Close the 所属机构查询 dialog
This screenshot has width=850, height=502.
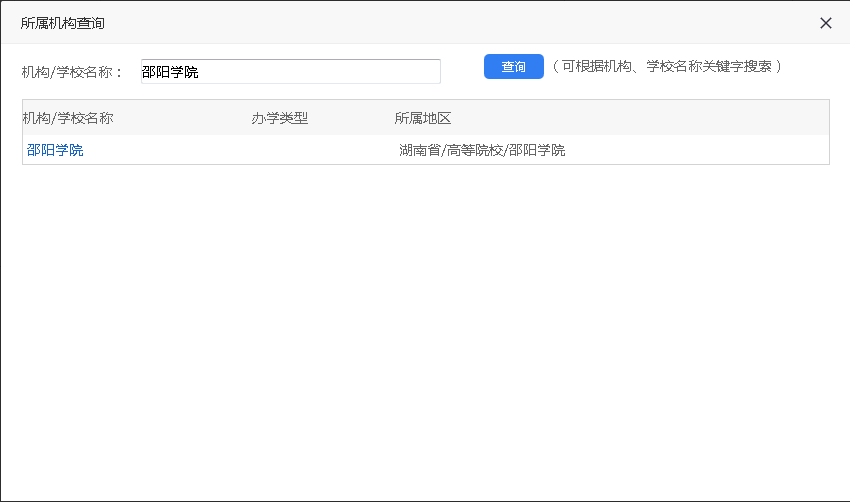825,23
